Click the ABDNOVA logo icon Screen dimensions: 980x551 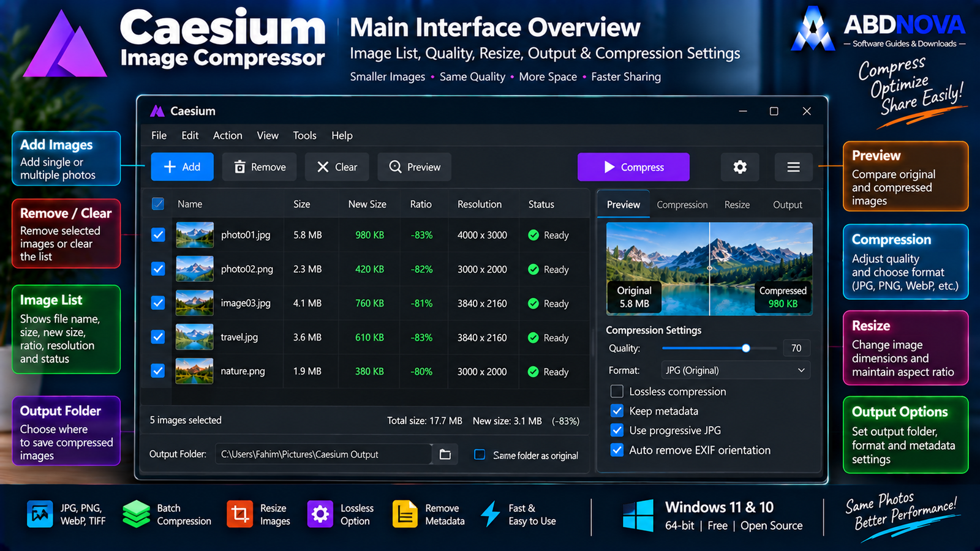tap(813, 29)
